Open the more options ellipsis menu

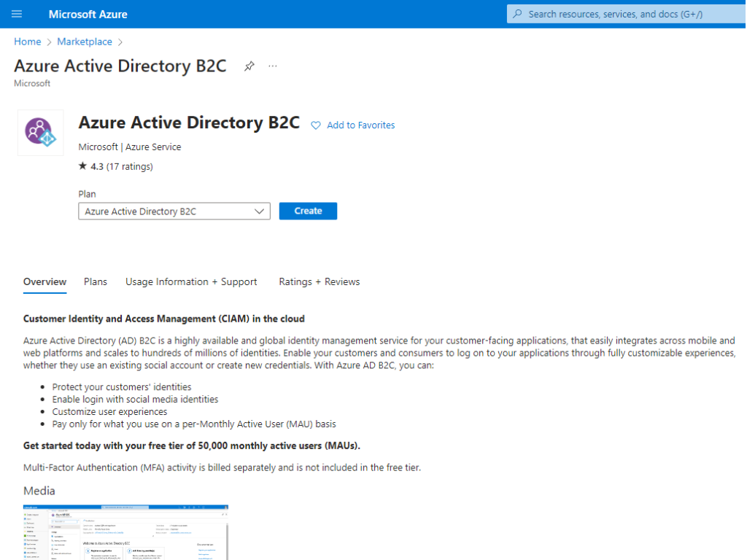point(273,66)
